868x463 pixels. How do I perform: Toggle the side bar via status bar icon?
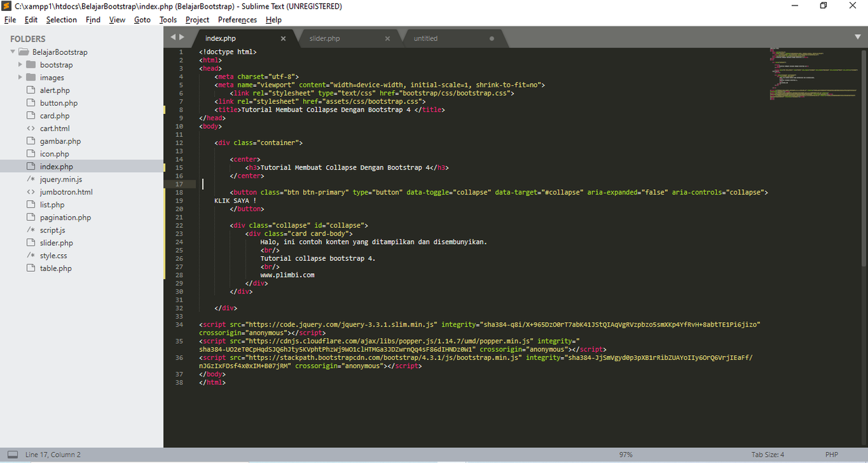[x=12, y=454]
